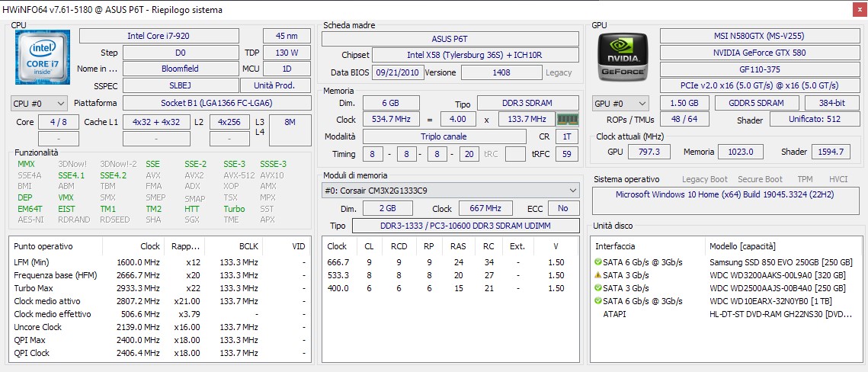Click the HVCI label
Image resolution: width=868 pixels, height=372 pixels.
(838, 179)
